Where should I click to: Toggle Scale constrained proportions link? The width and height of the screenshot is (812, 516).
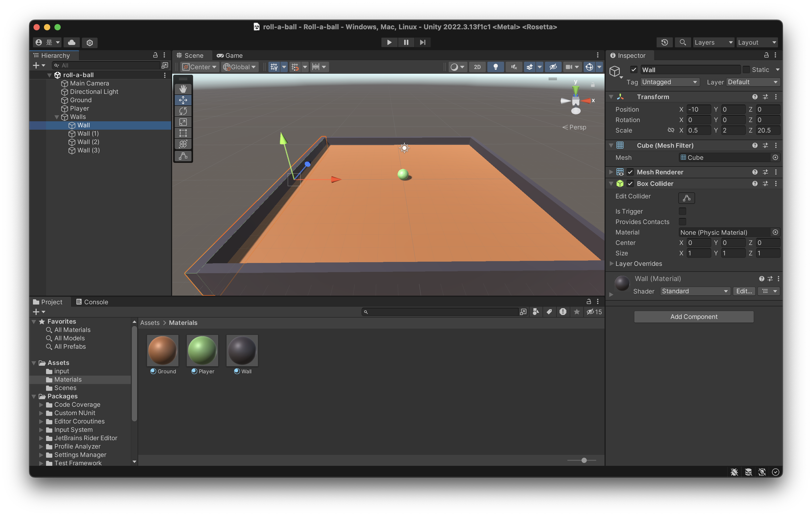click(x=671, y=130)
